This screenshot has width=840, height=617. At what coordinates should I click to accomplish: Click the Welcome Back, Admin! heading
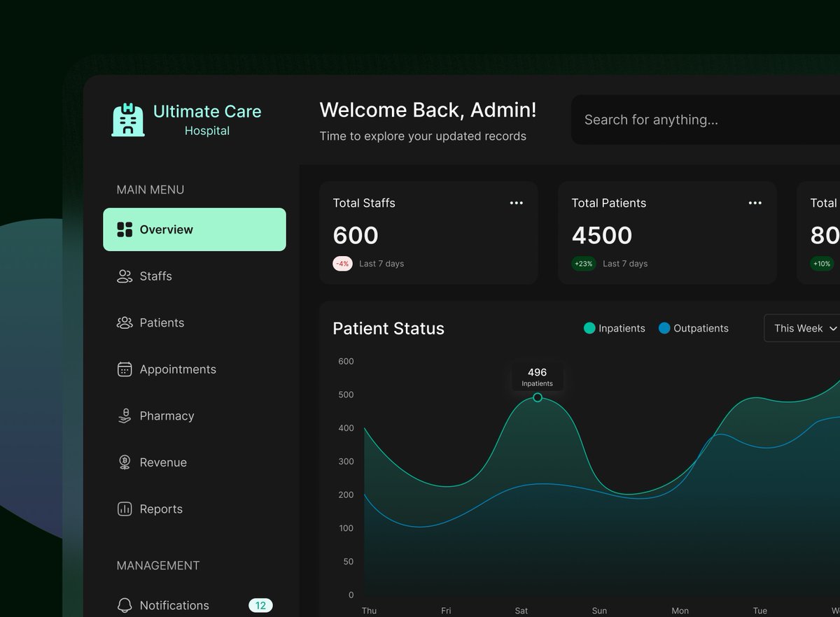point(428,110)
